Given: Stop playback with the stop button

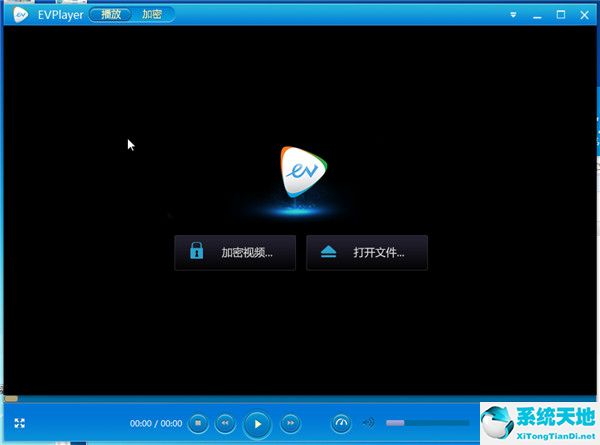Looking at the screenshot, I should [x=198, y=423].
